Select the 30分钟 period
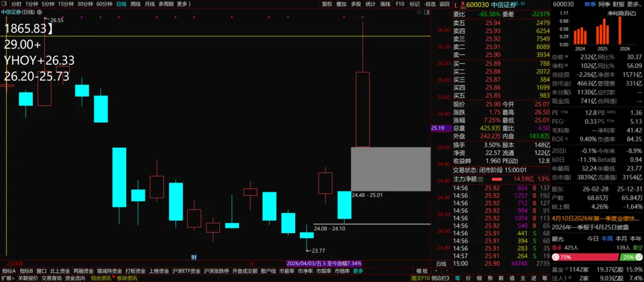Screen dimensions: 644x282 click(x=85, y=4)
